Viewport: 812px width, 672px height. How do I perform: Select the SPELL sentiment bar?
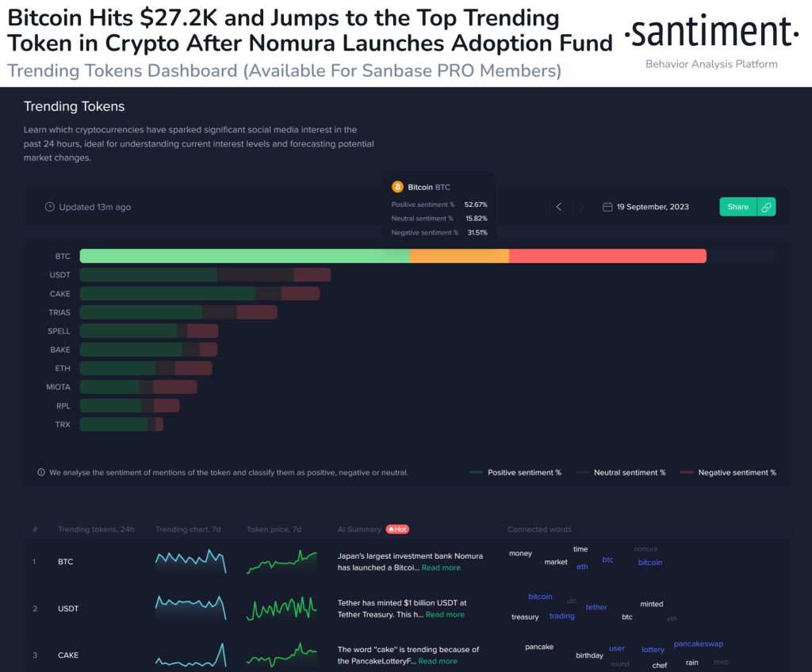pyautogui.click(x=149, y=330)
